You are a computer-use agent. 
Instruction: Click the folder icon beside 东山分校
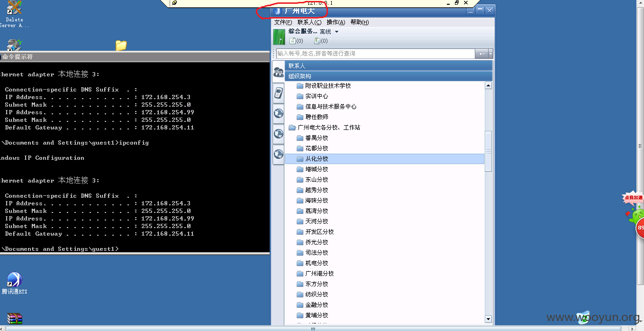[299, 180]
